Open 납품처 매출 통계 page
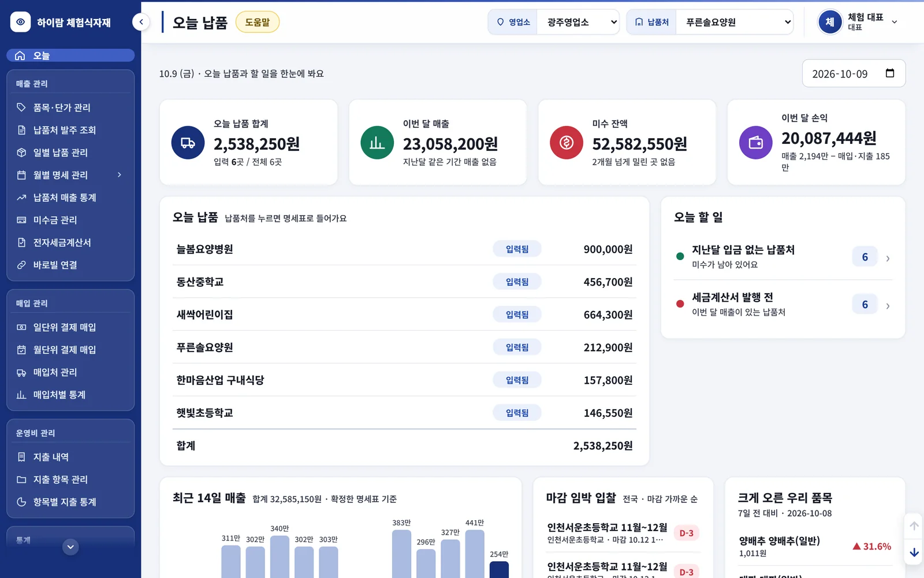 click(x=70, y=198)
